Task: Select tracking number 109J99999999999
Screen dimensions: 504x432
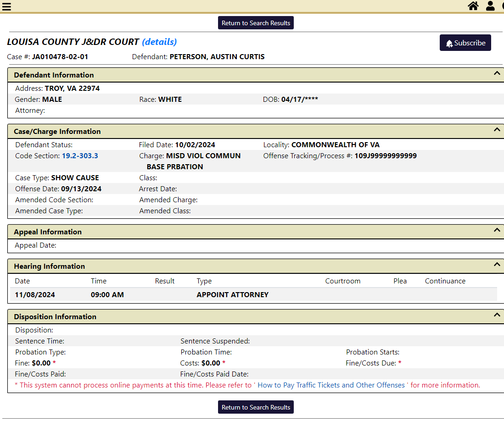Action: 386,156
